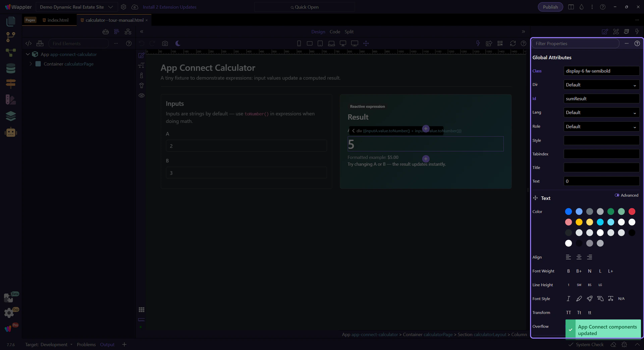Screen dimensions: 644x350
Task: Open the Dir dropdown
Action: 601,85
